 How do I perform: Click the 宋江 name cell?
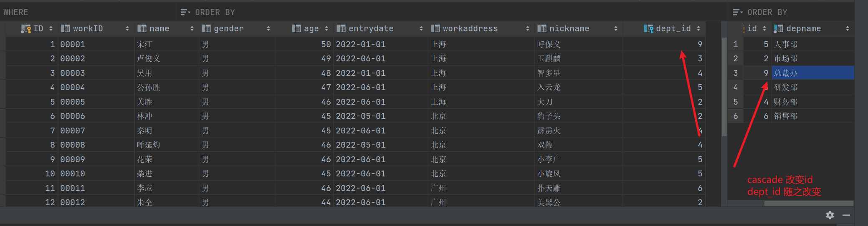pos(144,44)
